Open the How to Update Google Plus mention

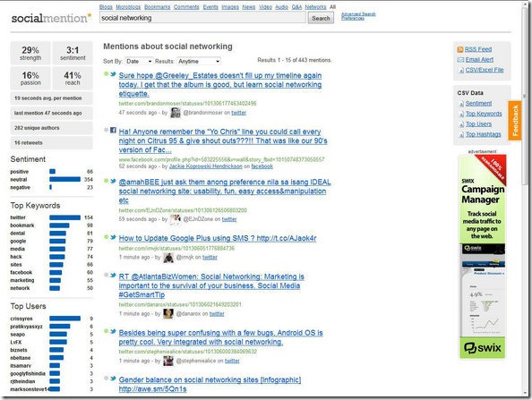click(x=218, y=238)
